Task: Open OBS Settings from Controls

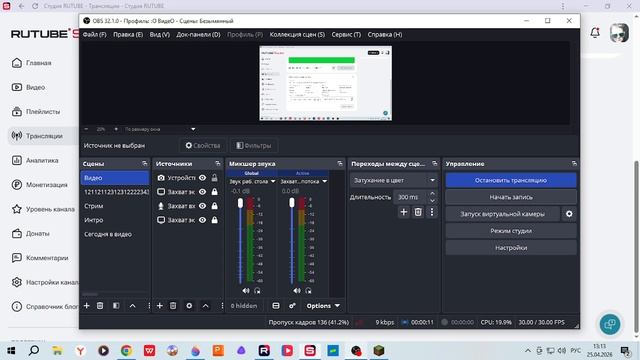Action: point(511,248)
